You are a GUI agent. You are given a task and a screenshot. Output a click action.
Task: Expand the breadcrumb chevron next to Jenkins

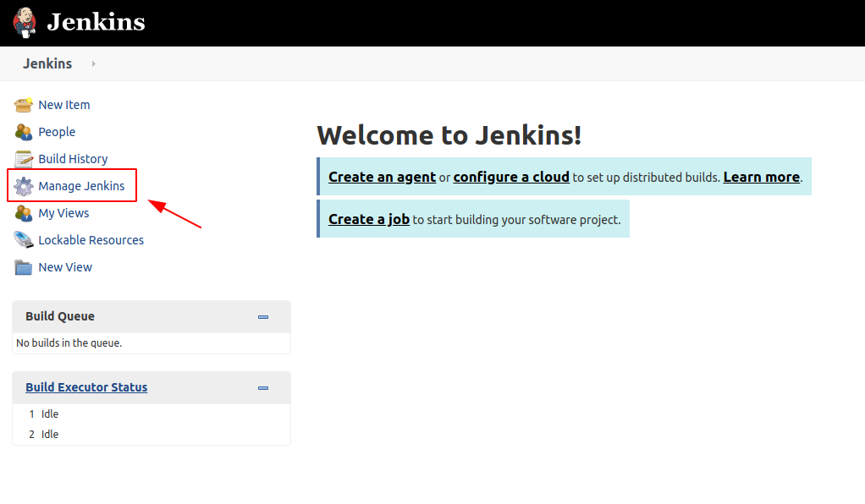(92, 63)
